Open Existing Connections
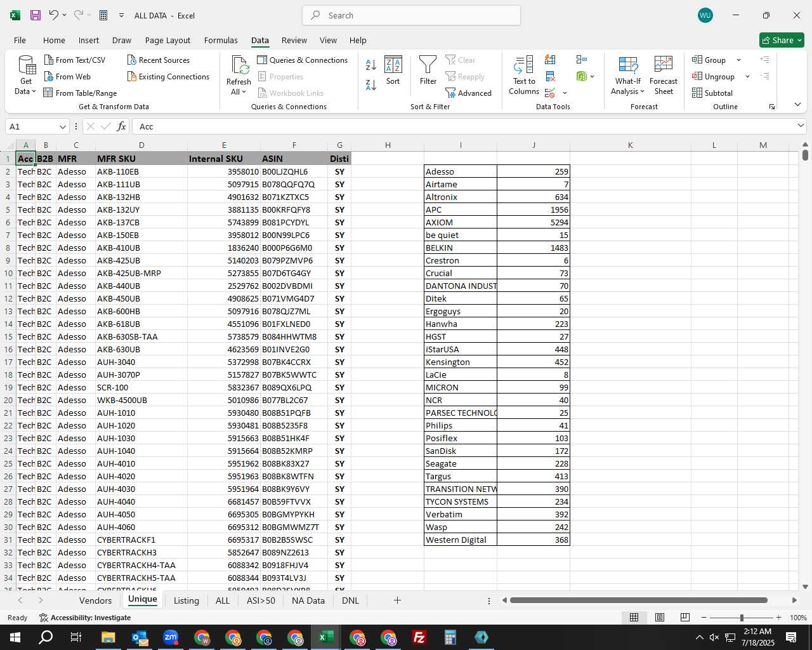The height and width of the screenshot is (650, 812). click(x=168, y=76)
